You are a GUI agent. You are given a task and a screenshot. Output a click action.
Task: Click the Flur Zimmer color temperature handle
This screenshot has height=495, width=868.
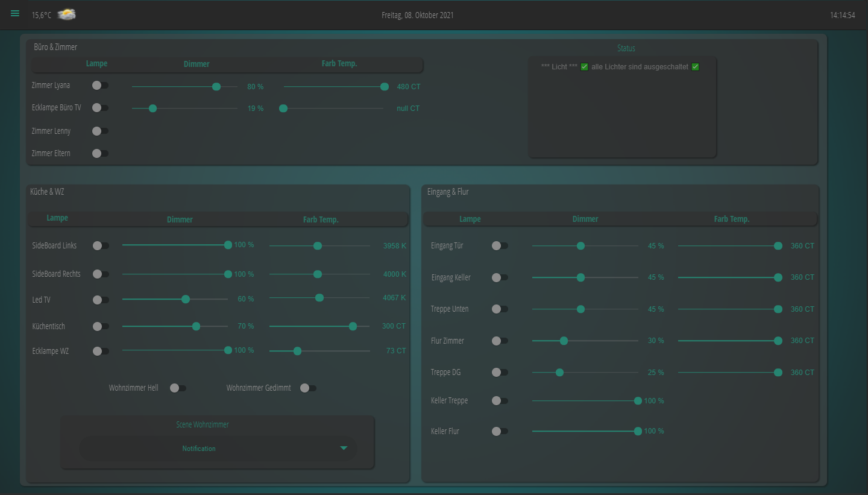tap(778, 341)
